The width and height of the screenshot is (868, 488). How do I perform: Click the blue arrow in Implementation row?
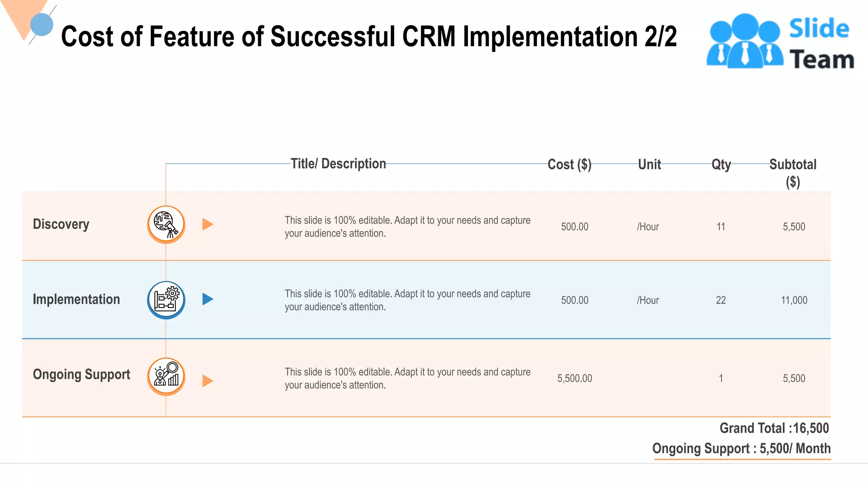click(x=207, y=299)
